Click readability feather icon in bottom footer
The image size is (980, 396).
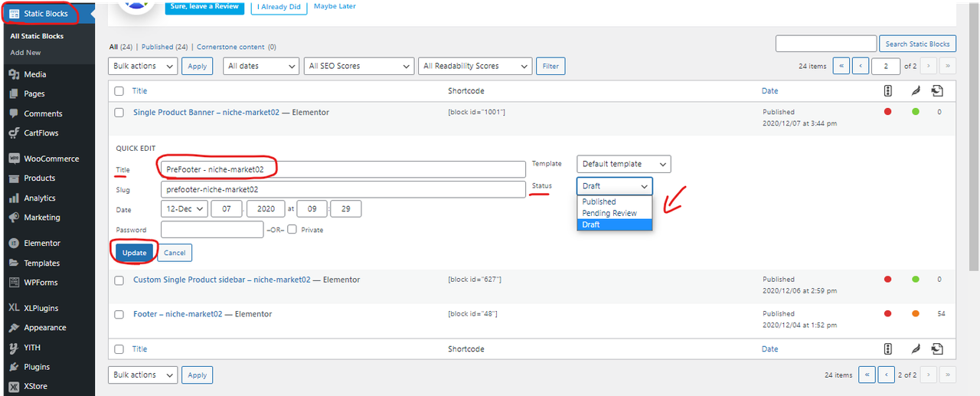(915, 349)
